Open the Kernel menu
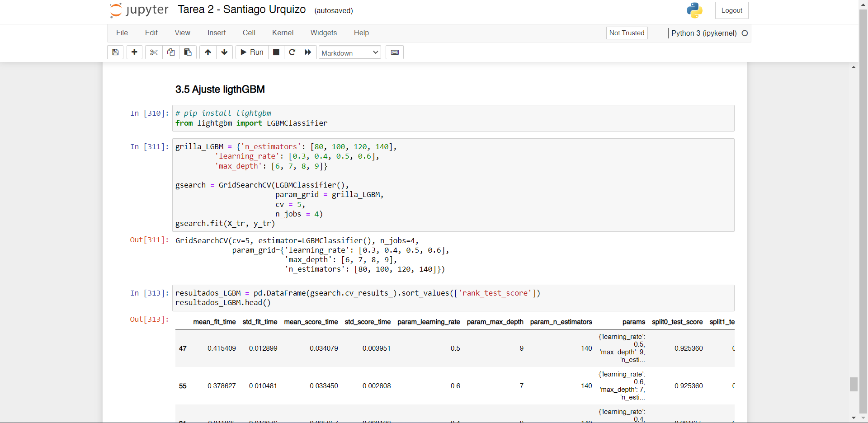Viewport: 868px width, 423px height. coord(283,33)
